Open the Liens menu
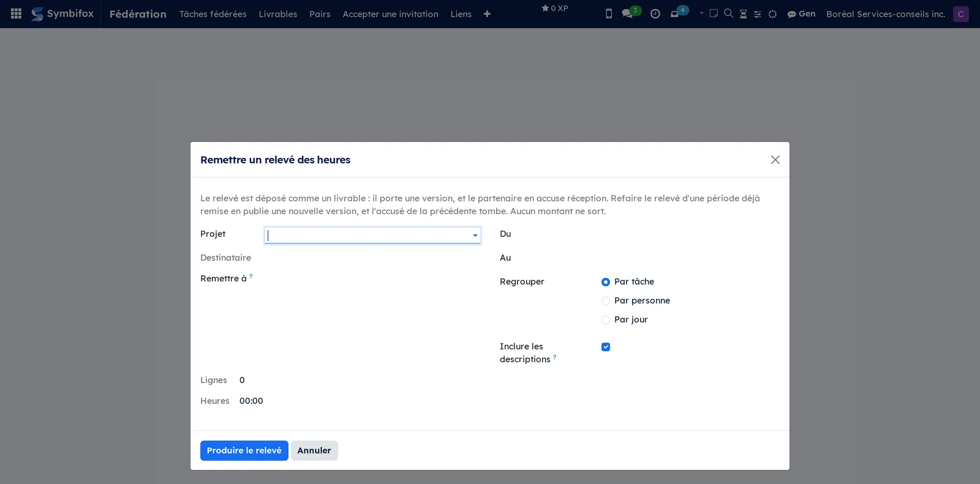 [x=461, y=14]
